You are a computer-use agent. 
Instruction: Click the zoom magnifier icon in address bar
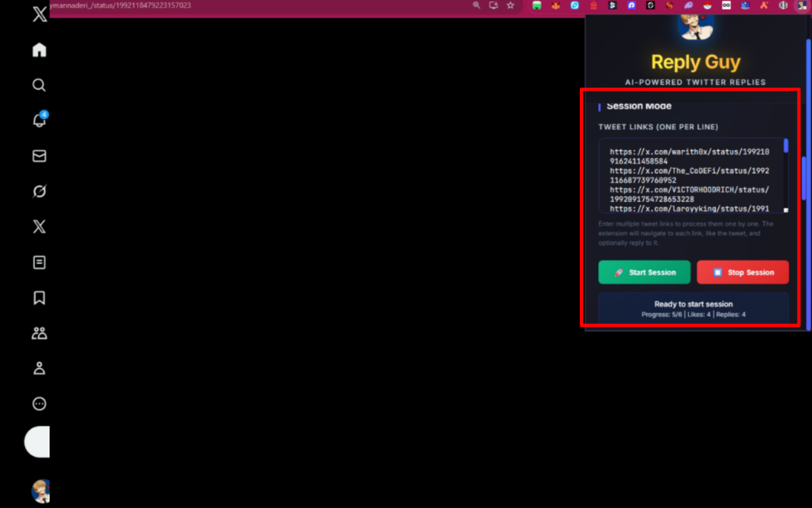tap(476, 5)
